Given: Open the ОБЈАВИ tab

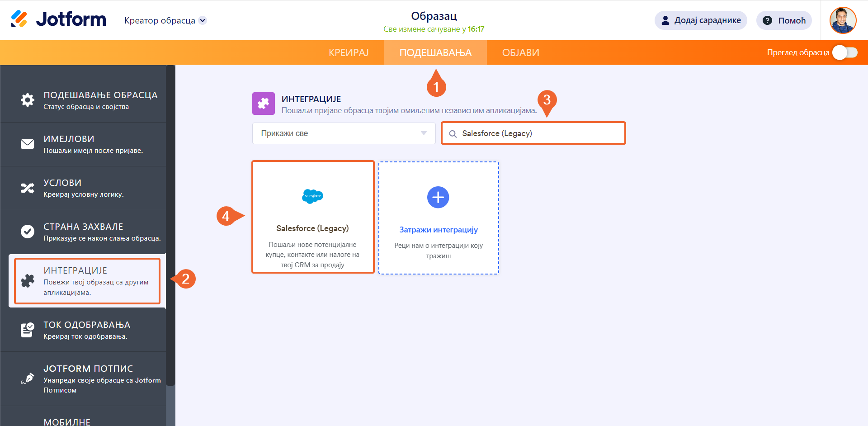Looking at the screenshot, I should click(520, 52).
